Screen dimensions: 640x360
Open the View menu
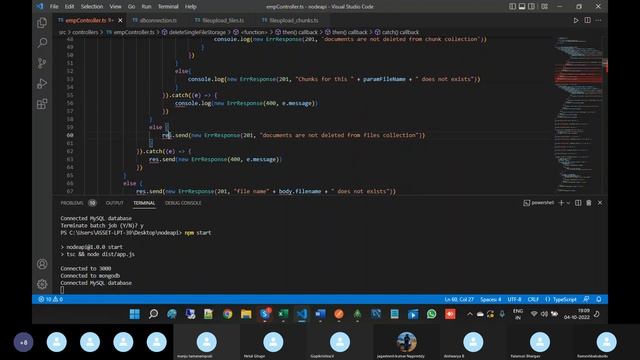(x=116, y=7)
